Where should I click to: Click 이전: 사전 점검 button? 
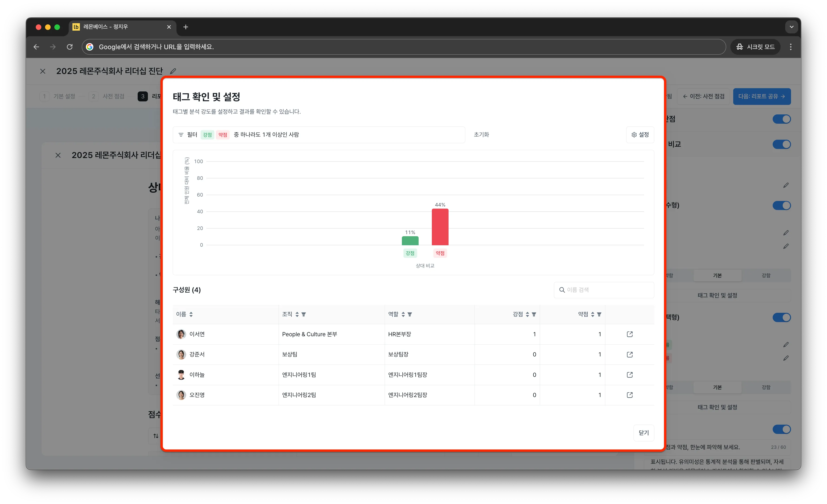[x=703, y=96]
